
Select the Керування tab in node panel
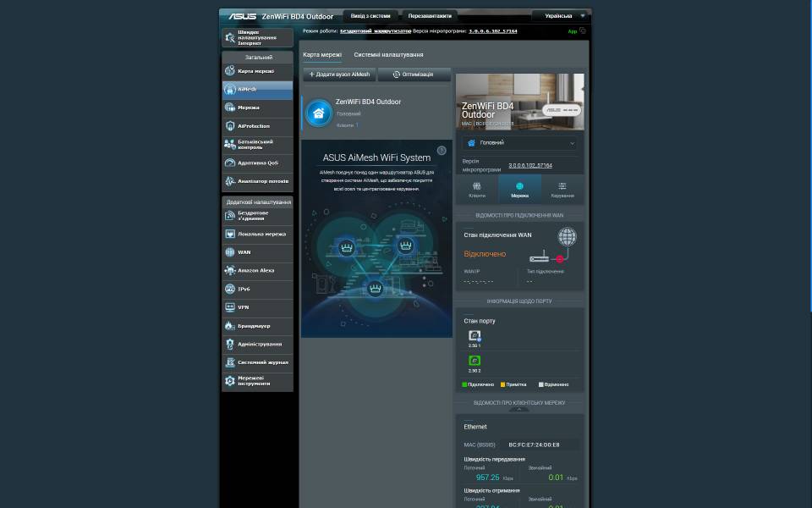pyautogui.click(x=562, y=189)
